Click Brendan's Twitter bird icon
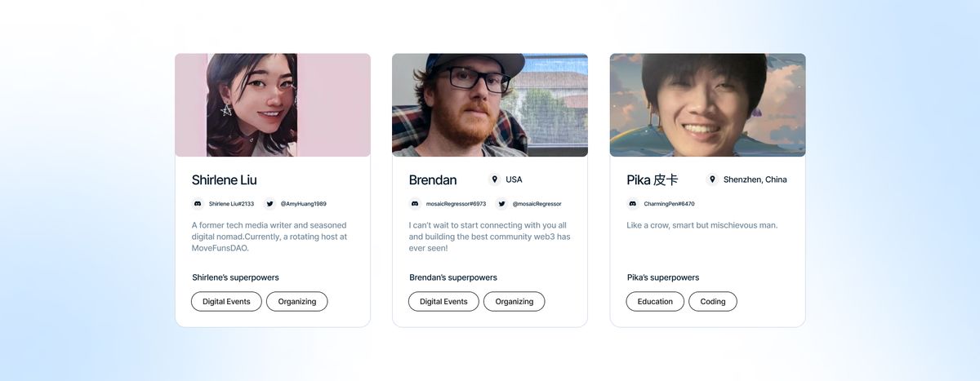This screenshot has height=381, width=980. click(501, 204)
